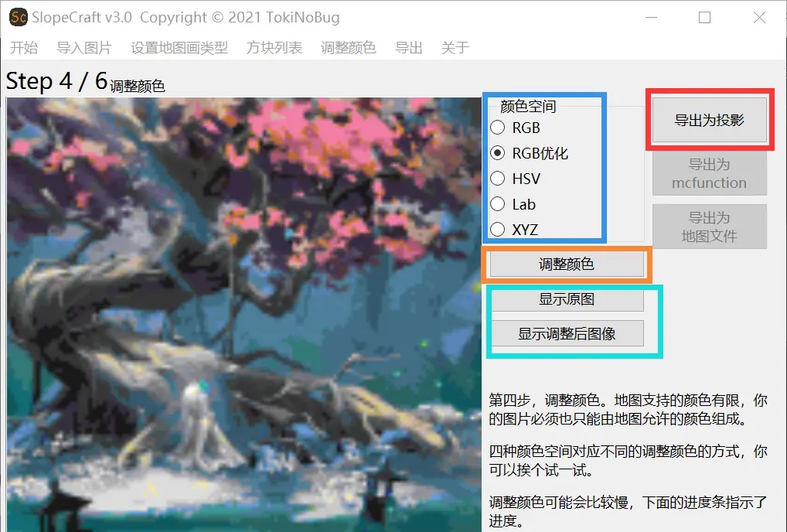Select the HSV color space option

click(x=516, y=179)
